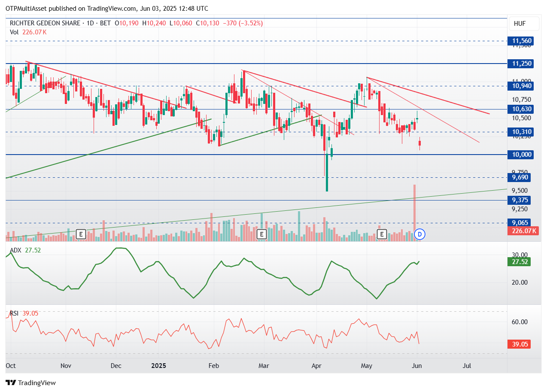
Task: Click the Apr label on the time axis
Action: (316, 366)
